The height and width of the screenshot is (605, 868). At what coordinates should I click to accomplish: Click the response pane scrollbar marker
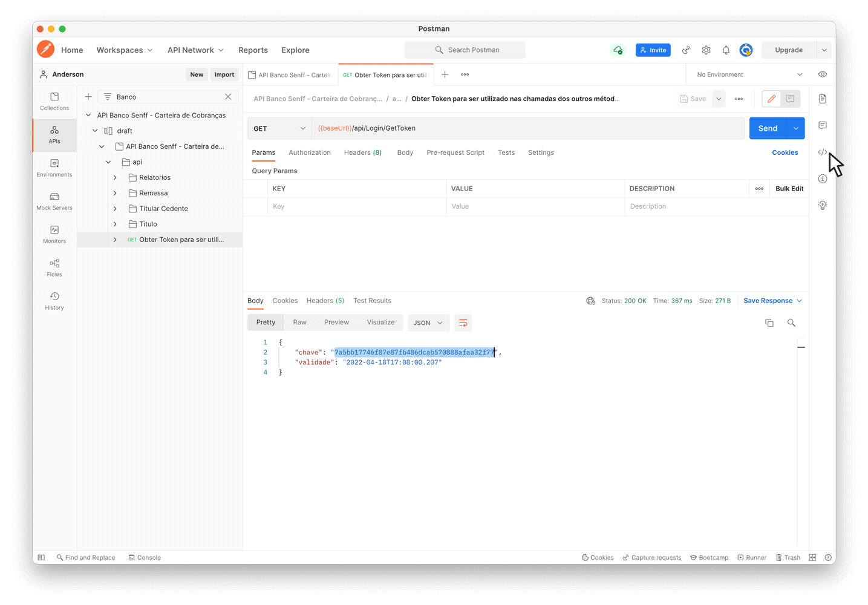point(801,347)
